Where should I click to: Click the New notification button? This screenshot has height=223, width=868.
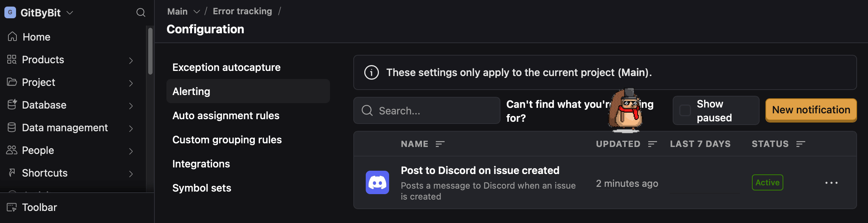click(811, 110)
